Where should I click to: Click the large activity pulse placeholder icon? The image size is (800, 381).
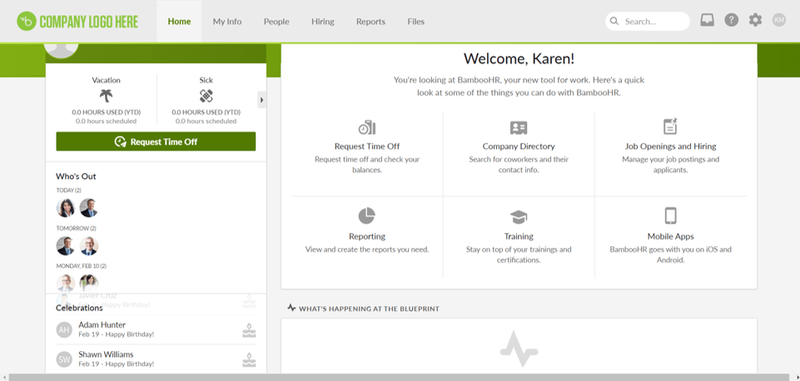tap(519, 349)
